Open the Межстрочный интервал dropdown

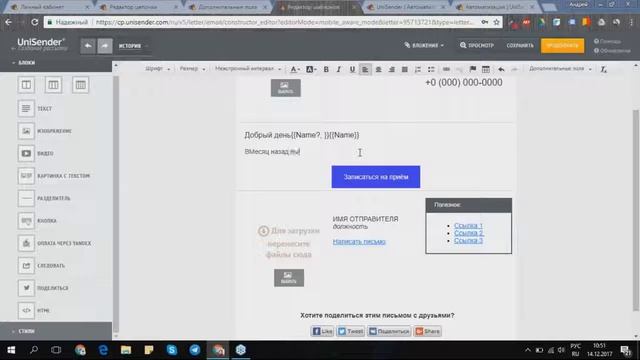[x=248, y=69]
